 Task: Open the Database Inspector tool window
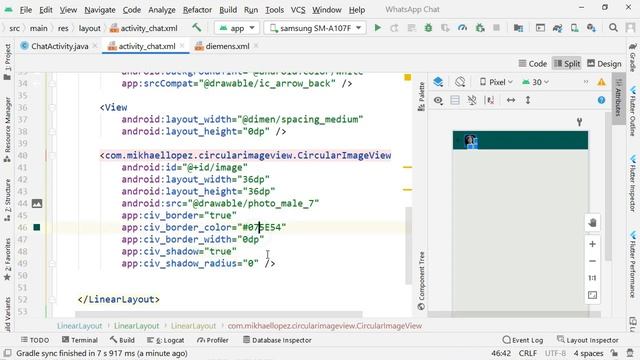277,340
